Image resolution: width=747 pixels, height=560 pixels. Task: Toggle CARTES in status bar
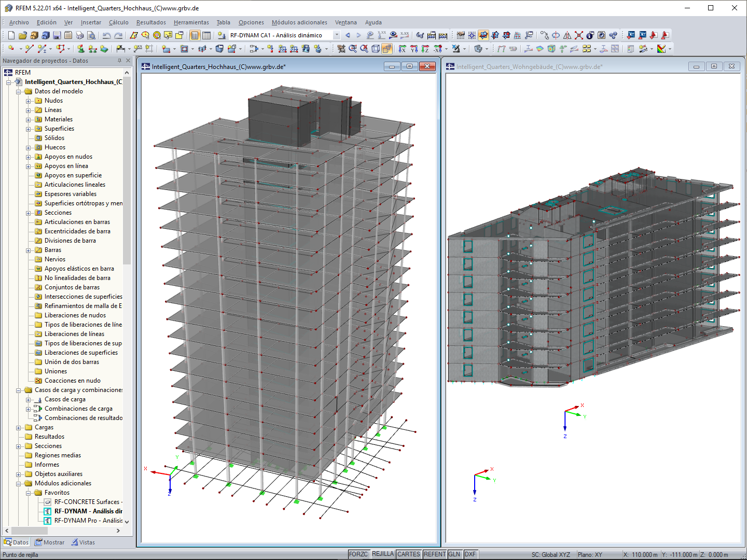[409, 554]
